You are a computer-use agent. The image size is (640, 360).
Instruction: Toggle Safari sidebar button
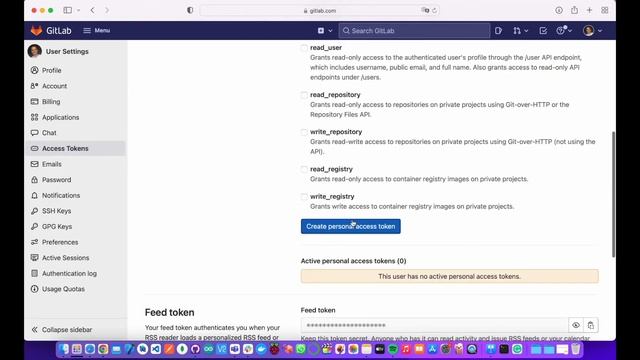pos(68,10)
